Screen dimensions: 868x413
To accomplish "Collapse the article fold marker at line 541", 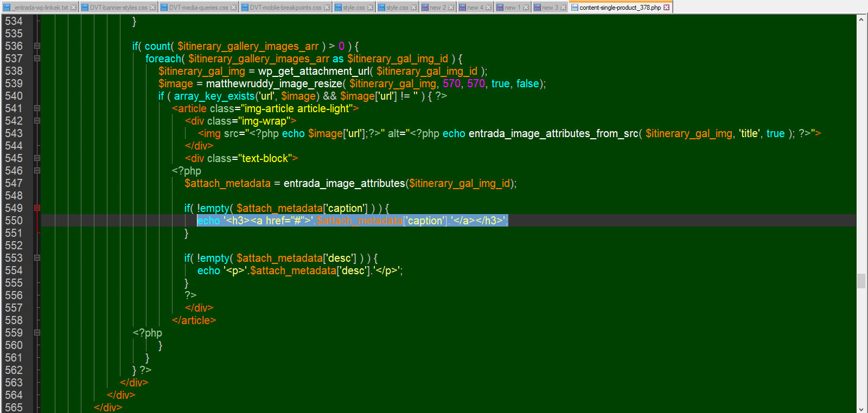I will tap(37, 108).
